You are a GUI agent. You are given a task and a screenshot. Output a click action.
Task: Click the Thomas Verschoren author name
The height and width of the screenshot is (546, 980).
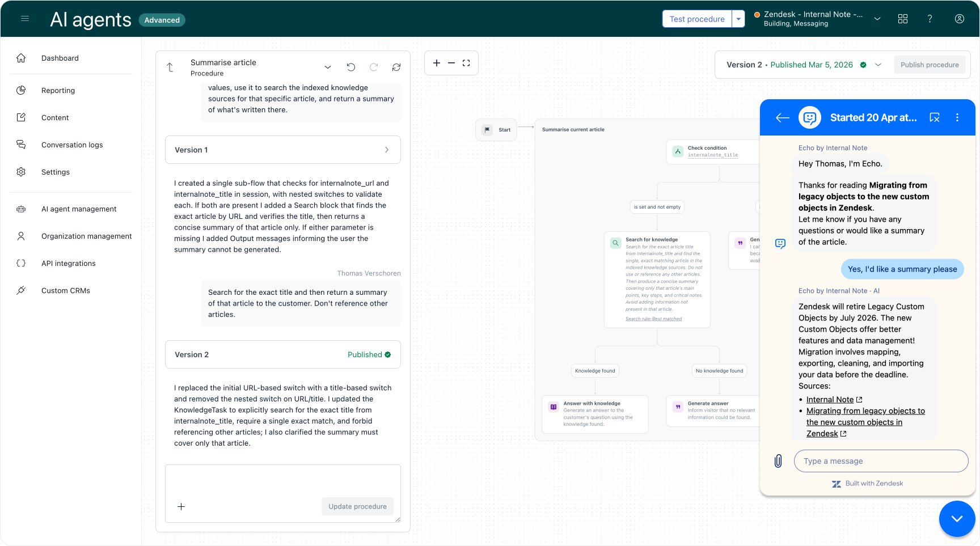tap(369, 273)
